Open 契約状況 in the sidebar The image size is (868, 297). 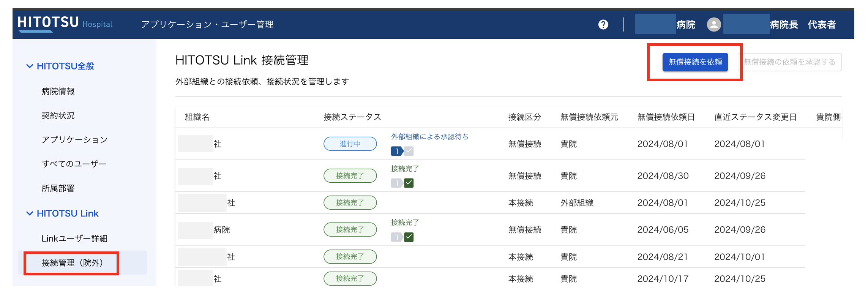point(58,115)
